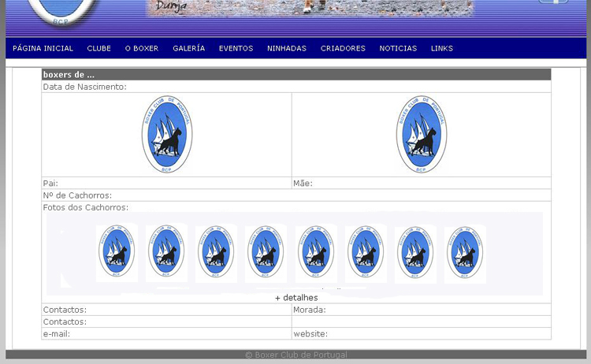Select the second puppy photo thumbnail

point(166,253)
